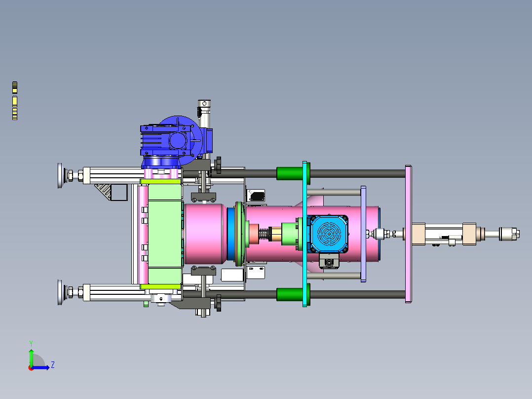Select the white bracket below the pink cylinder
Image resolution: width=532 pixels, height=399 pixels.
256,273
